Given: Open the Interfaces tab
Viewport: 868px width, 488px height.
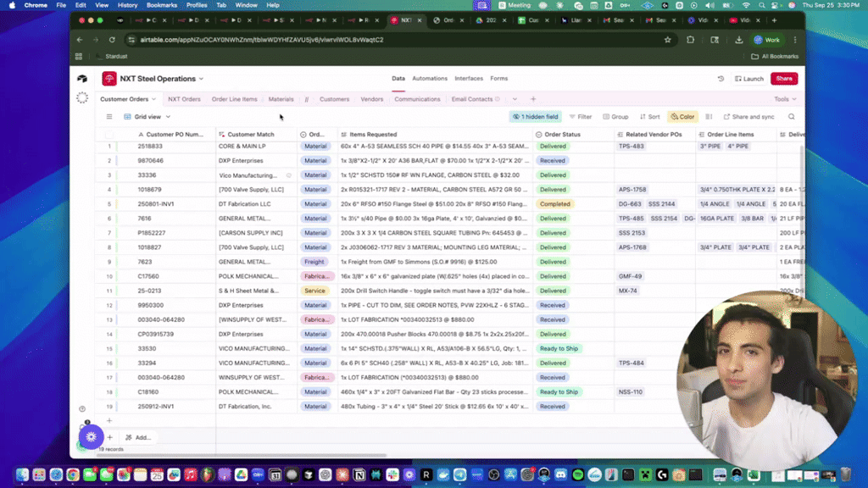Looking at the screenshot, I should pyautogui.click(x=468, y=79).
